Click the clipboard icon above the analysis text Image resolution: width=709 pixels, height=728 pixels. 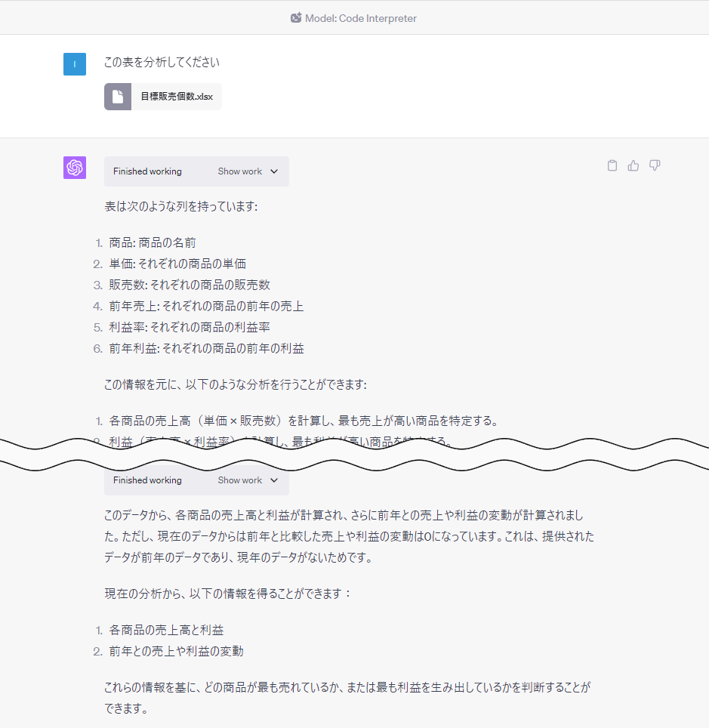(612, 165)
